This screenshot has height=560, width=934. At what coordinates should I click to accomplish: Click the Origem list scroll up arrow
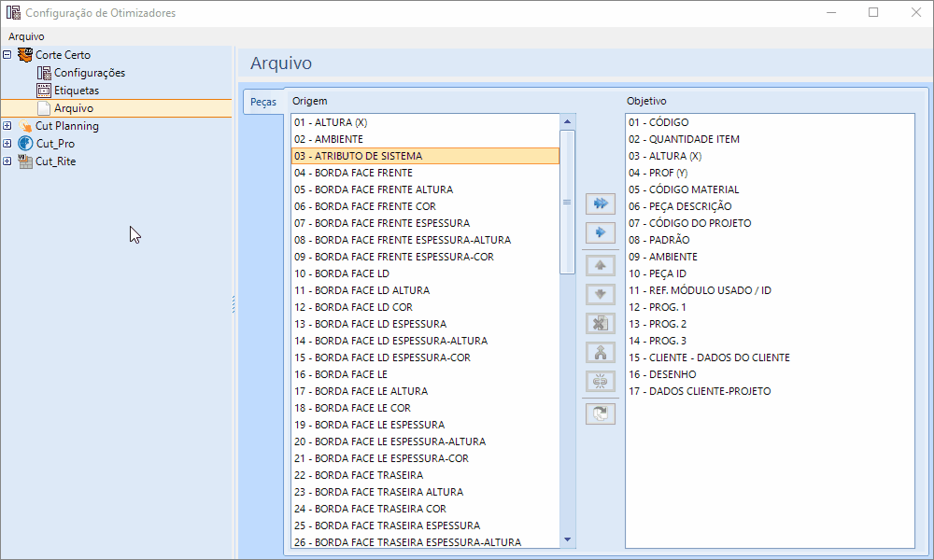tap(568, 121)
